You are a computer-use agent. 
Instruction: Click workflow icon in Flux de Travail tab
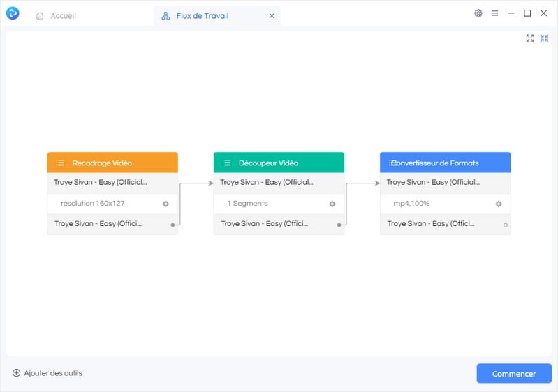tap(166, 16)
